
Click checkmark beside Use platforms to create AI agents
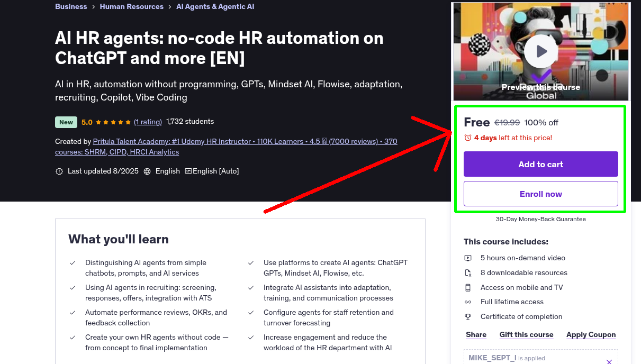pos(251,262)
